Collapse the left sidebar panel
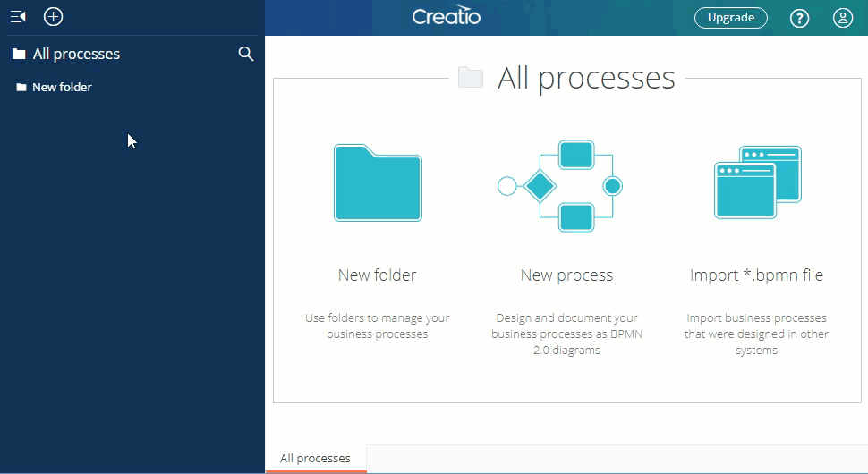 click(18, 17)
